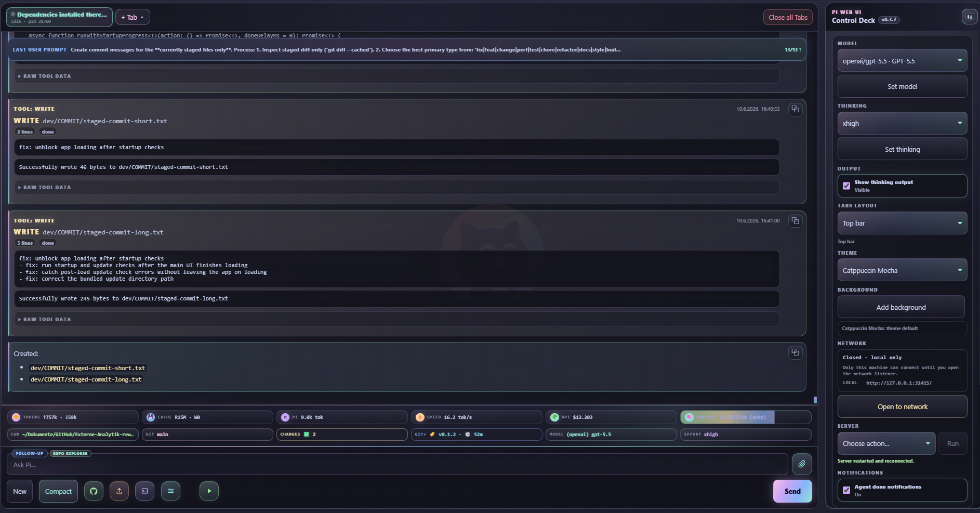The image size is (980, 513).
Task: Click the Cache stat icon
Action: coord(151,417)
